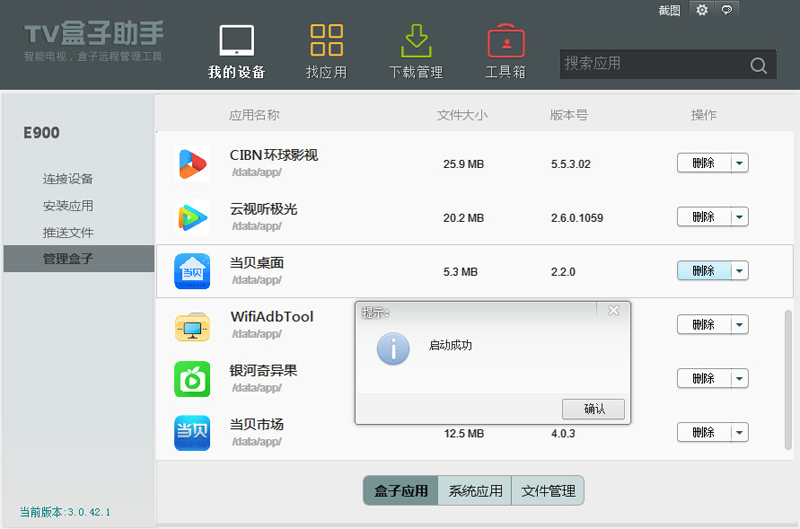The height and width of the screenshot is (529, 800).
Task: Click the 当前版本:3.0.42.1 label
Action: [65, 512]
